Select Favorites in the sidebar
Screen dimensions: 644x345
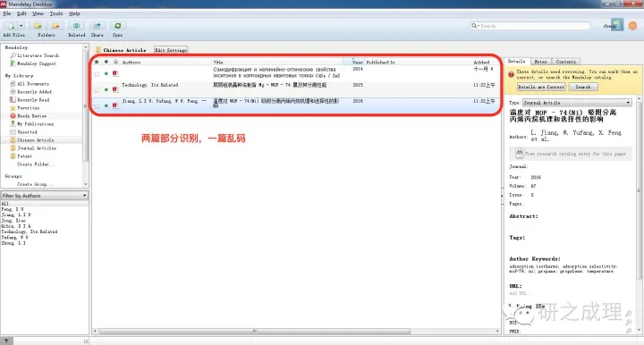(x=25, y=108)
